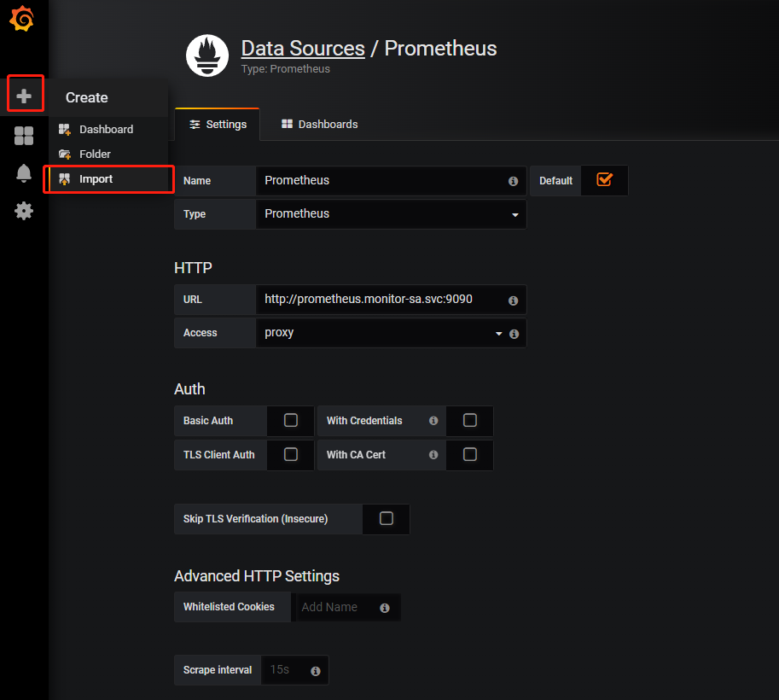
Task: Open the Create plus menu icon
Action: 25,96
